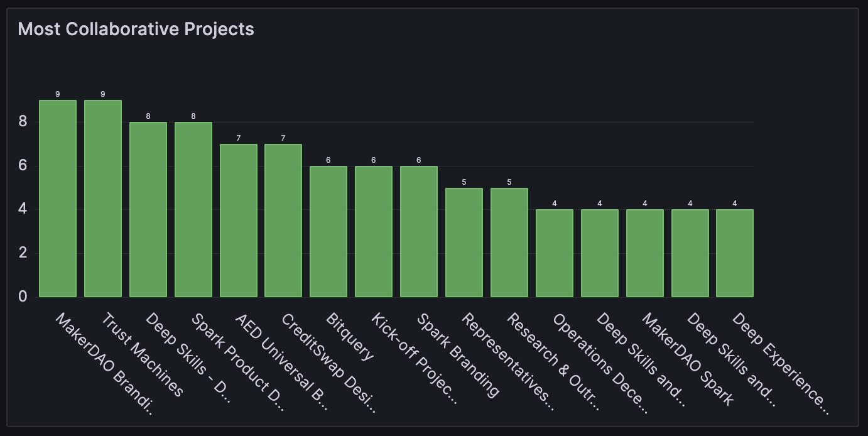Select the Kick-off Projec... bar
The width and height of the screenshot is (868, 436).
tap(374, 231)
